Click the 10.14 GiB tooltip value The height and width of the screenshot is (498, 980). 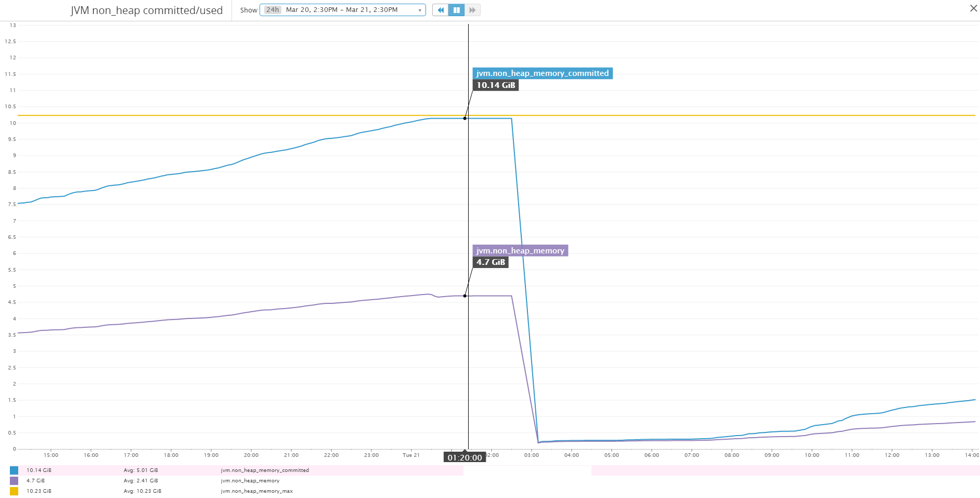496,85
